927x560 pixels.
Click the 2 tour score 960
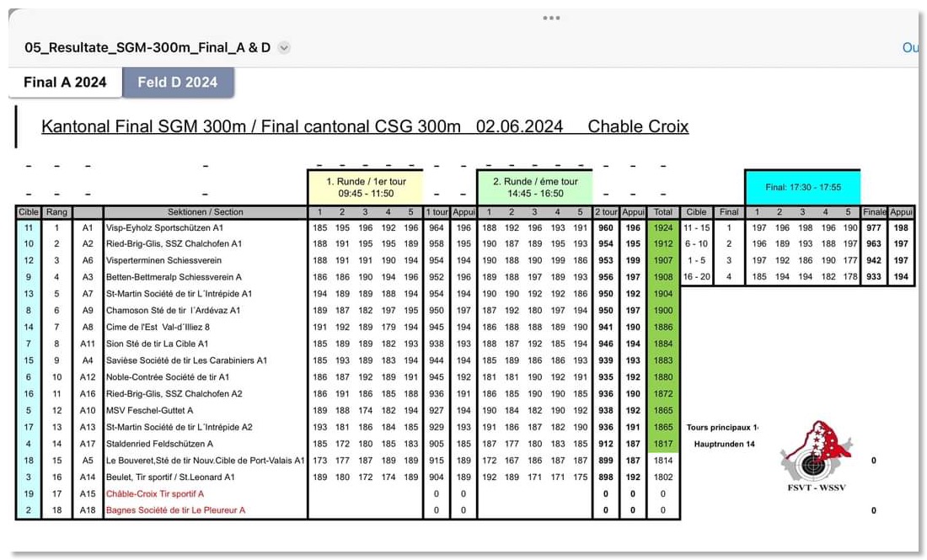(605, 228)
